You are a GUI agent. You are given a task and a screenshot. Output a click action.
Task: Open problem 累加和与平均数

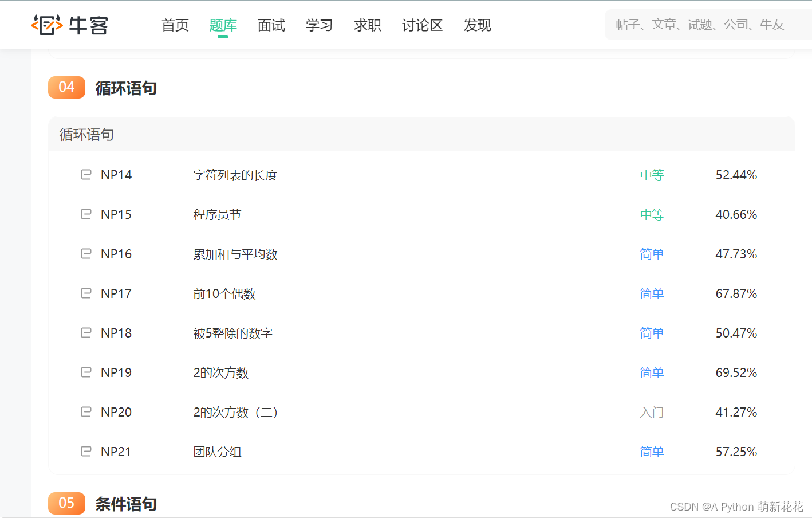tap(235, 254)
